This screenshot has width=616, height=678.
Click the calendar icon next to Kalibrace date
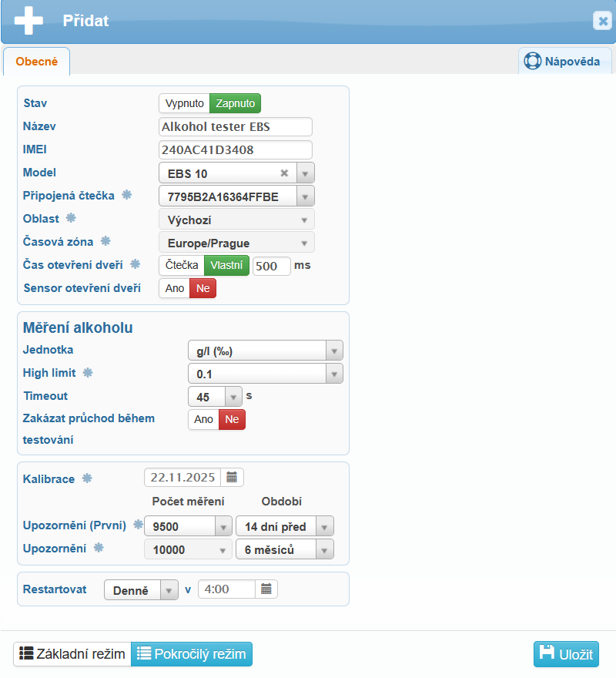point(232,478)
